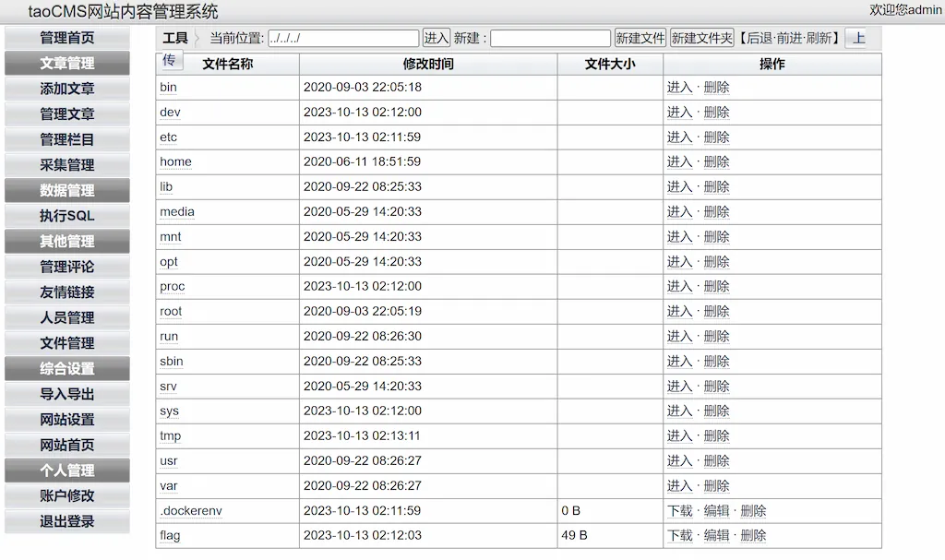Select 综合设置 from the sidebar
Screen dimensions: 945x560
pos(66,369)
